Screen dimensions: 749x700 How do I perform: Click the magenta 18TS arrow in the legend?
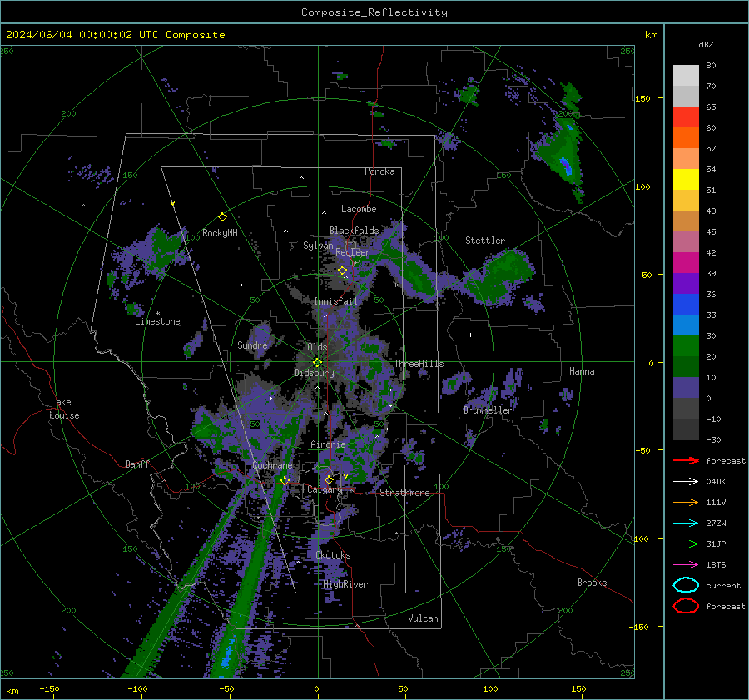[686, 565]
